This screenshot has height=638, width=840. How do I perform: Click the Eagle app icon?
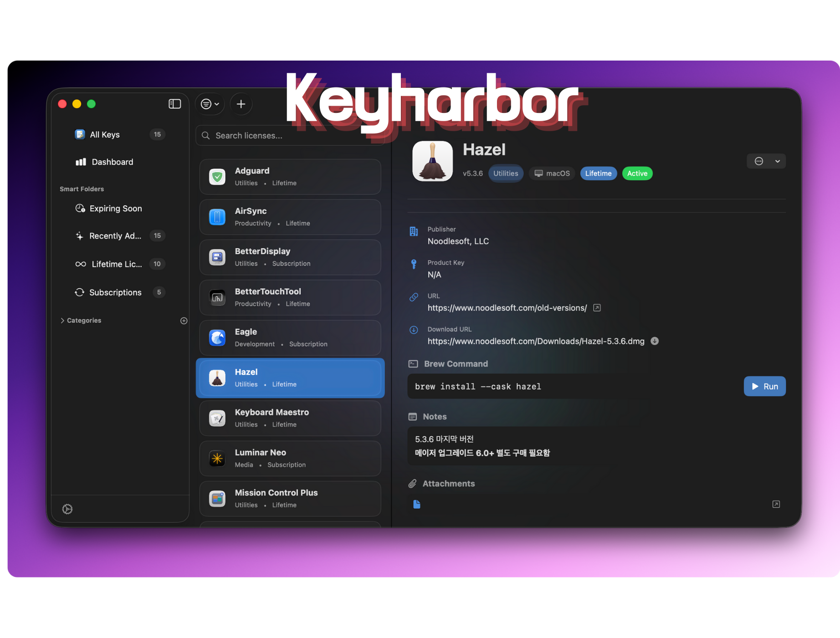pos(217,338)
